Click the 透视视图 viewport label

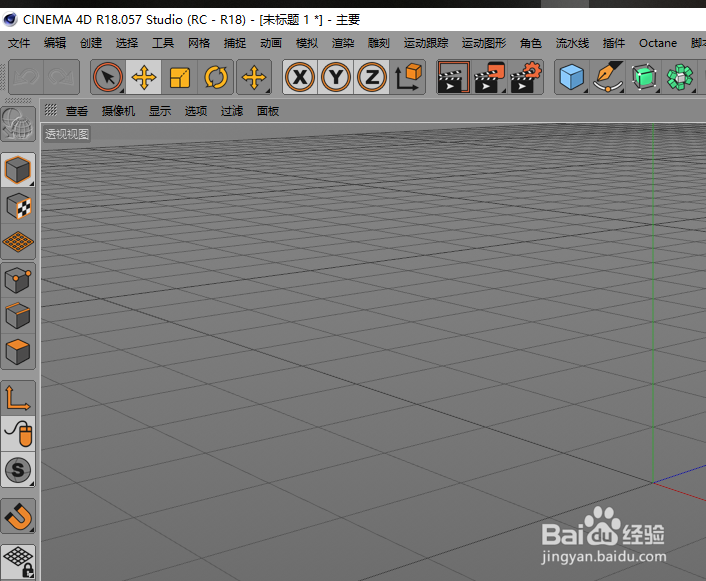[x=67, y=134]
